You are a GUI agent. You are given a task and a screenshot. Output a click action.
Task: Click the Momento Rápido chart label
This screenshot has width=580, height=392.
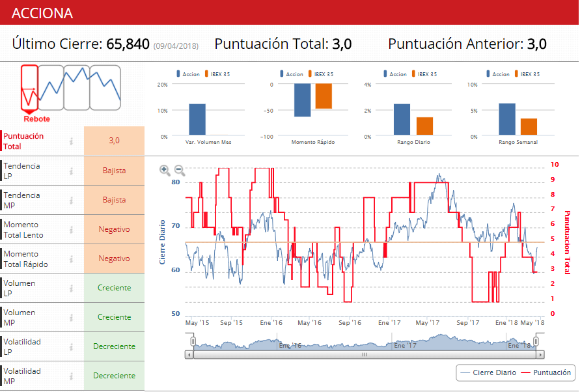coord(313,142)
